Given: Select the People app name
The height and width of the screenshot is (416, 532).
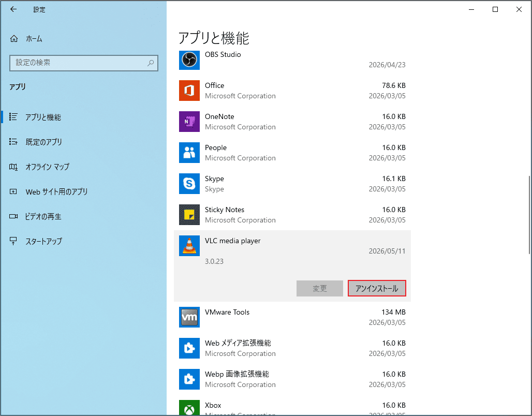Looking at the screenshot, I should [x=216, y=147].
